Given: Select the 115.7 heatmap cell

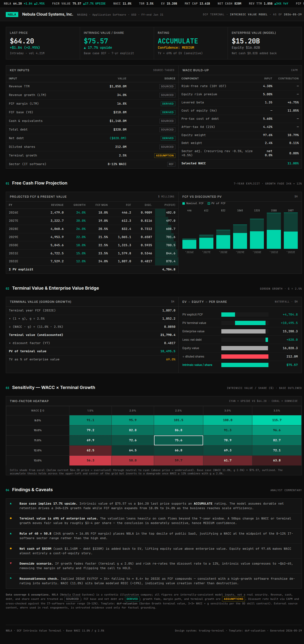Looking at the screenshot, I should 277,420.
